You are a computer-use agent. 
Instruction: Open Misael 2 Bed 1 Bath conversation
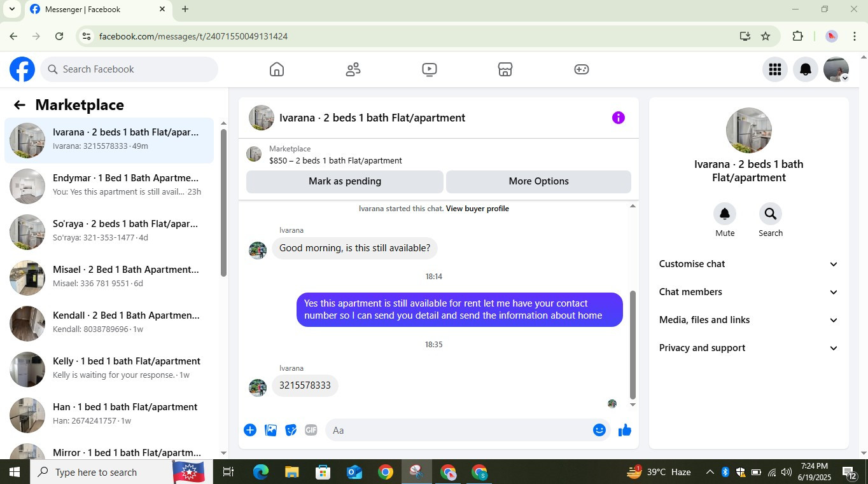(109, 277)
